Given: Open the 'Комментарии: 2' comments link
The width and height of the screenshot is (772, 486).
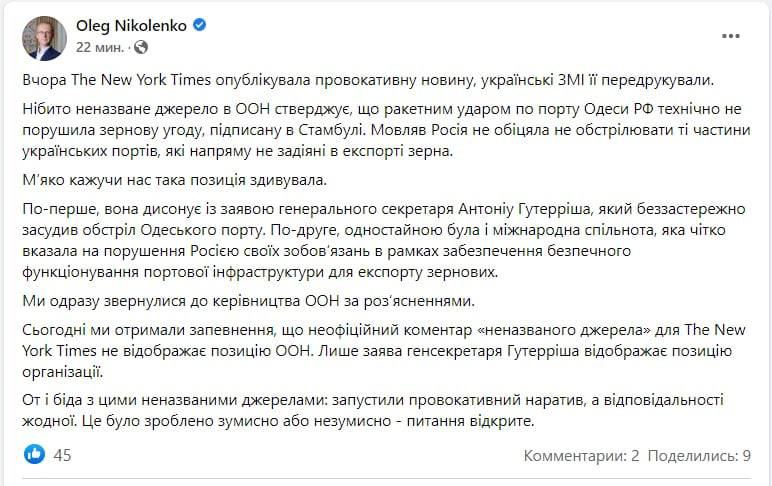Looking at the screenshot, I should pos(581,456).
